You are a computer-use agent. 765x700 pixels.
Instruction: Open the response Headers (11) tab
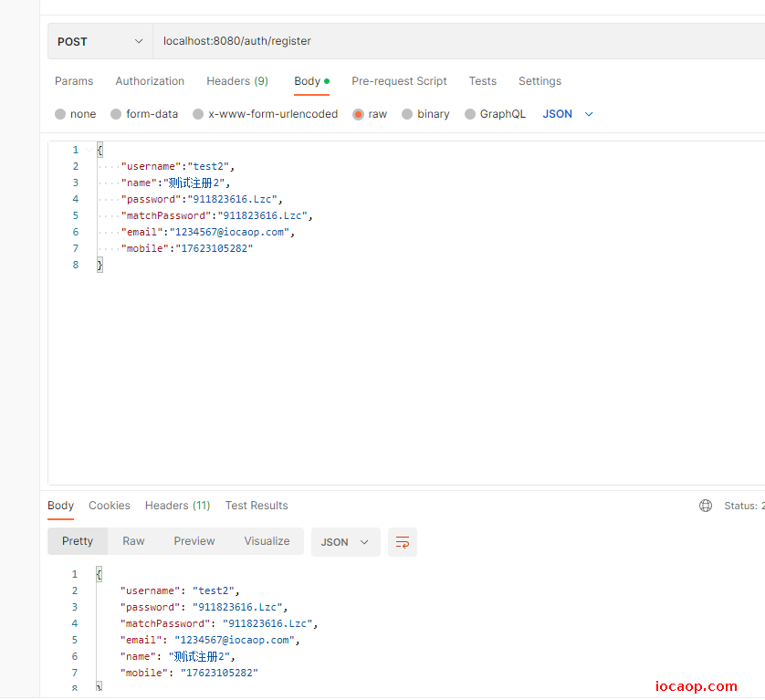(178, 506)
